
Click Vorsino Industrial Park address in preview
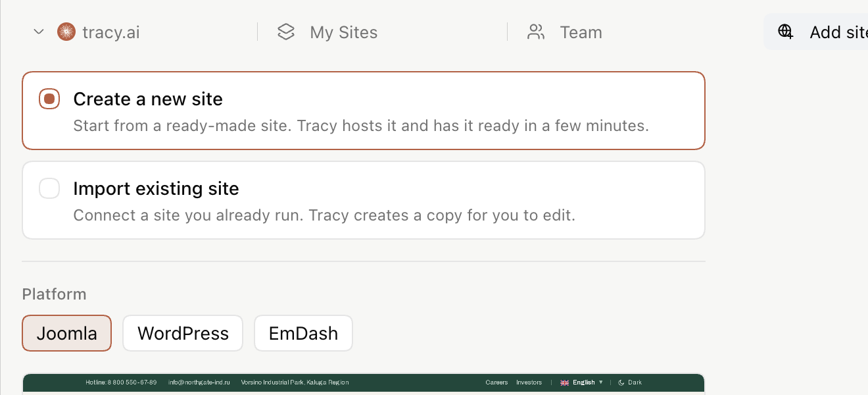[295, 382]
